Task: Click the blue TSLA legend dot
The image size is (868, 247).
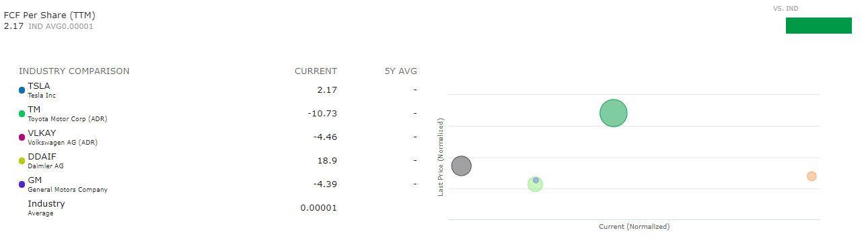Action: [x=22, y=90]
